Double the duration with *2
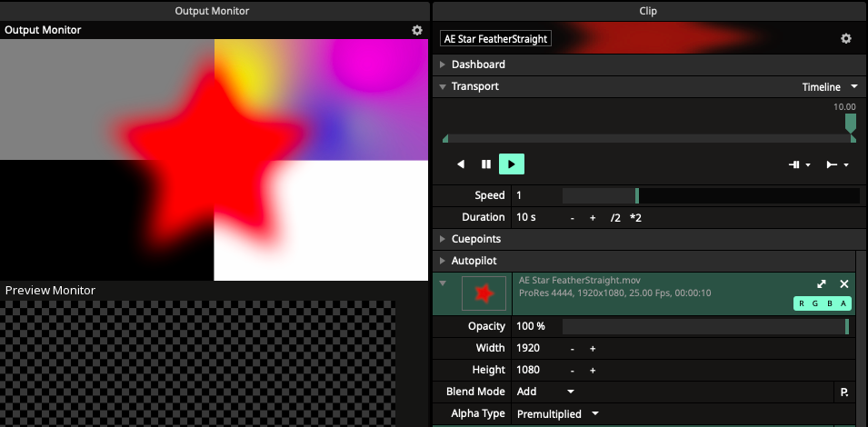The width and height of the screenshot is (868, 427). click(x=636, y=218)
